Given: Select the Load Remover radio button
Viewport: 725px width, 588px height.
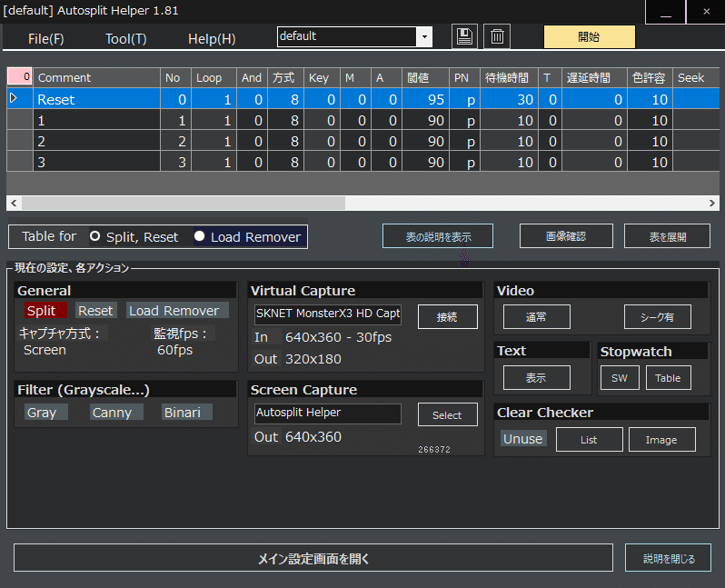Looking at the screenshot, I should 199,236.
